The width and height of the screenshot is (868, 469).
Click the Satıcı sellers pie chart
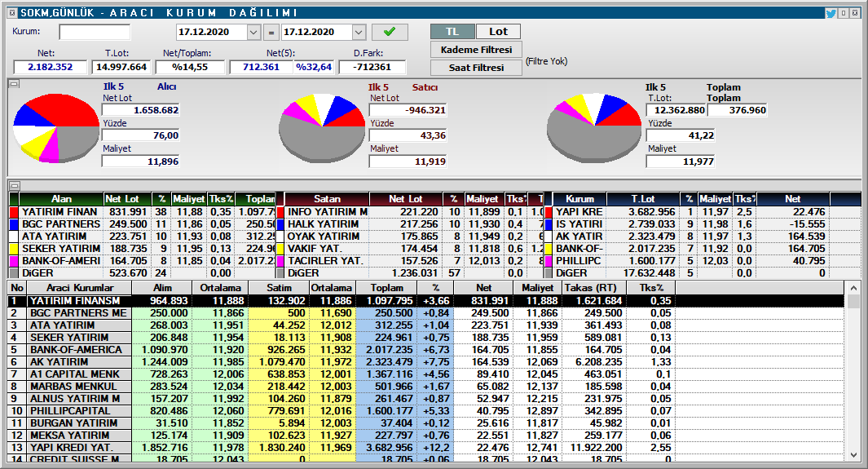pos(322,128)
